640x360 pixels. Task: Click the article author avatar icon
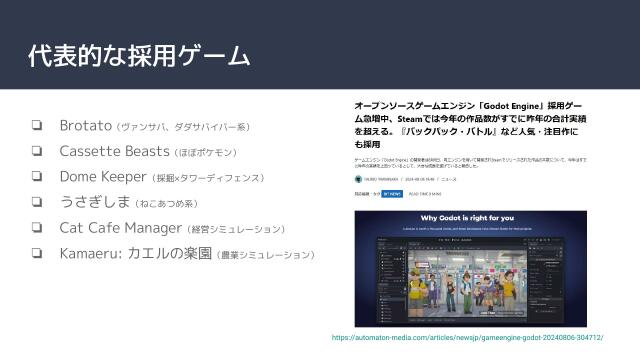(x=358, y=179)
